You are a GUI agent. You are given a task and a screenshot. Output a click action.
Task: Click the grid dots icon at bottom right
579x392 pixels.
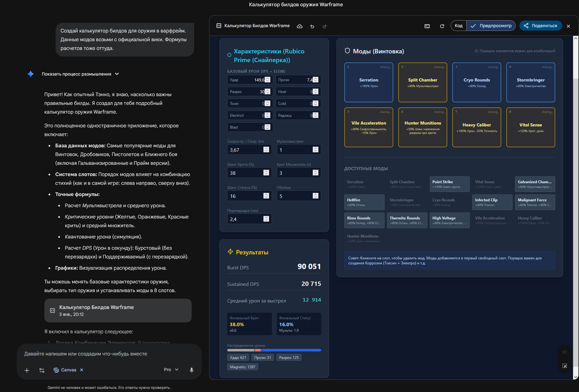(x=565, y=352)
